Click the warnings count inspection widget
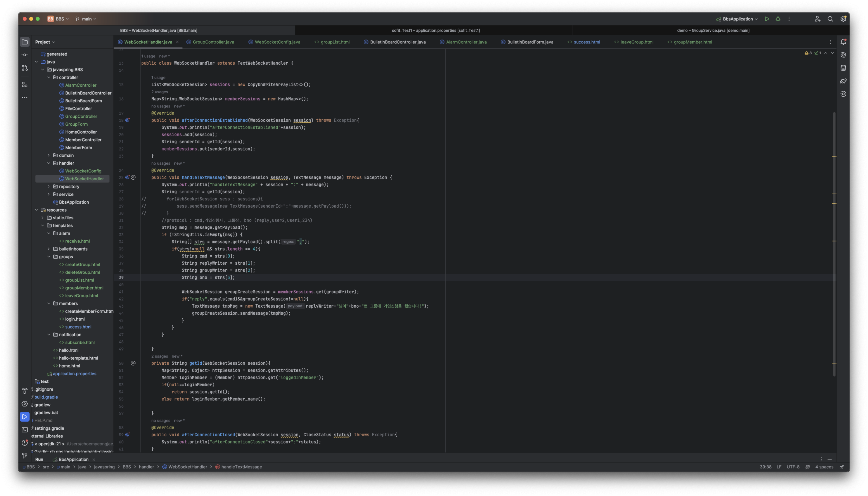Screen dimensions: 868x496 pyautogui.click(x=808, y=53)
